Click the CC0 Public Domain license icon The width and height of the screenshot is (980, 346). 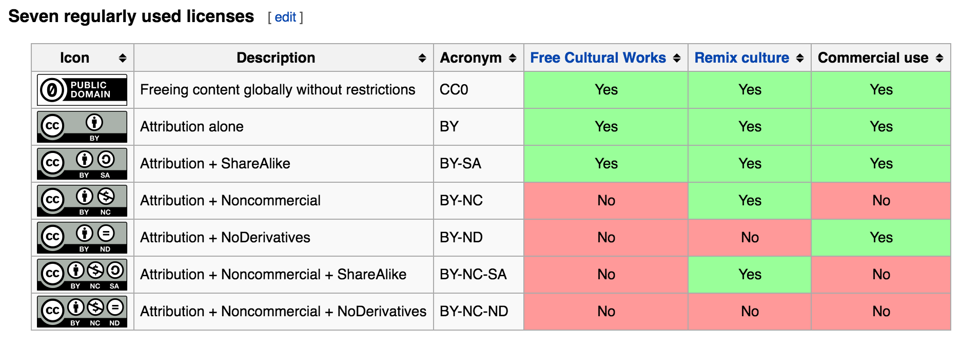(82, 90)
